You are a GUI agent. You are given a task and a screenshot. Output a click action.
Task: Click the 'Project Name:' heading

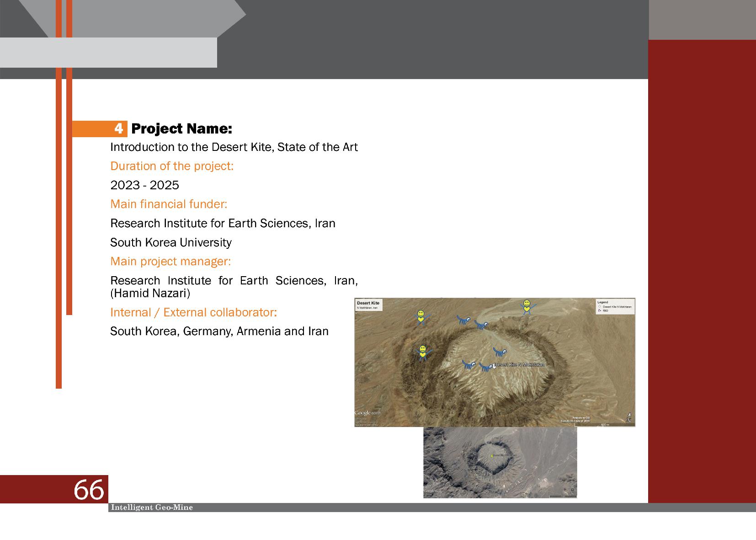pos(181,129)
